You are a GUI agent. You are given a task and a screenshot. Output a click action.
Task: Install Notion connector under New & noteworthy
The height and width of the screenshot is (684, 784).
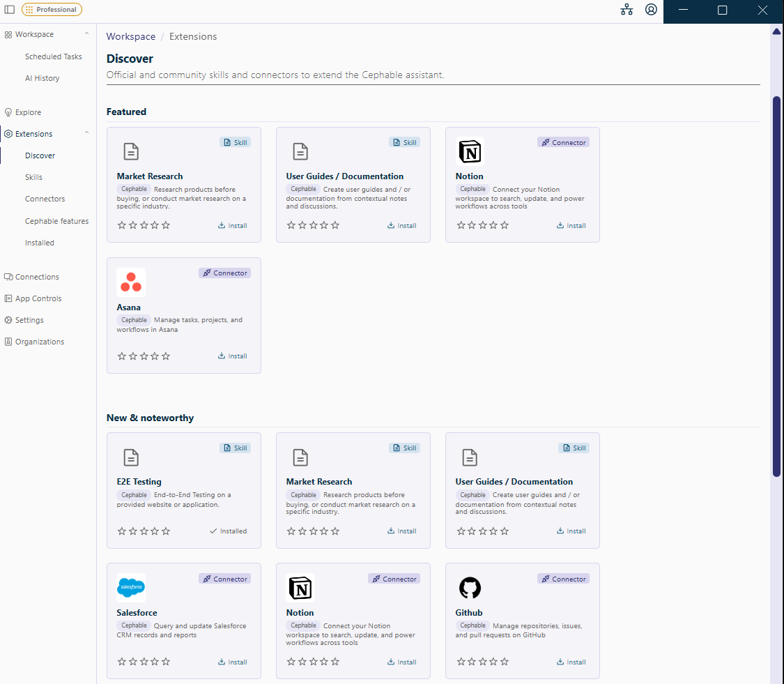[402, 662]
